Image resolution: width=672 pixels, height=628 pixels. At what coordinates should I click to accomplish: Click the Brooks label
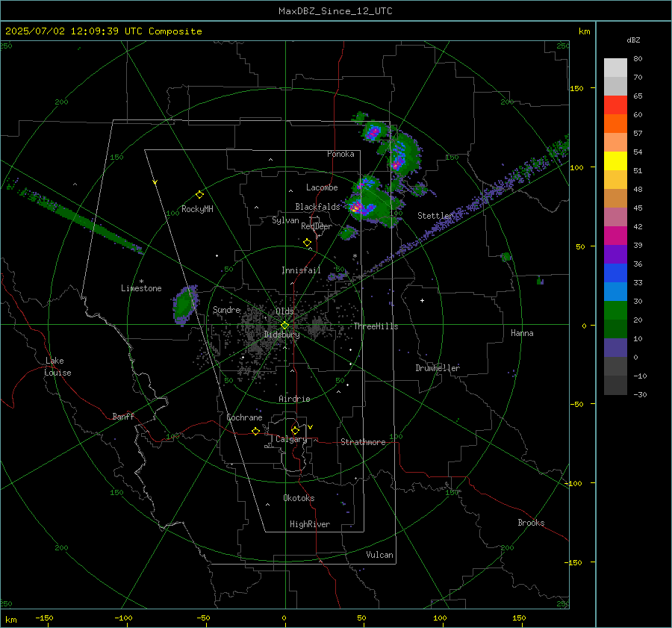(531, 523)
